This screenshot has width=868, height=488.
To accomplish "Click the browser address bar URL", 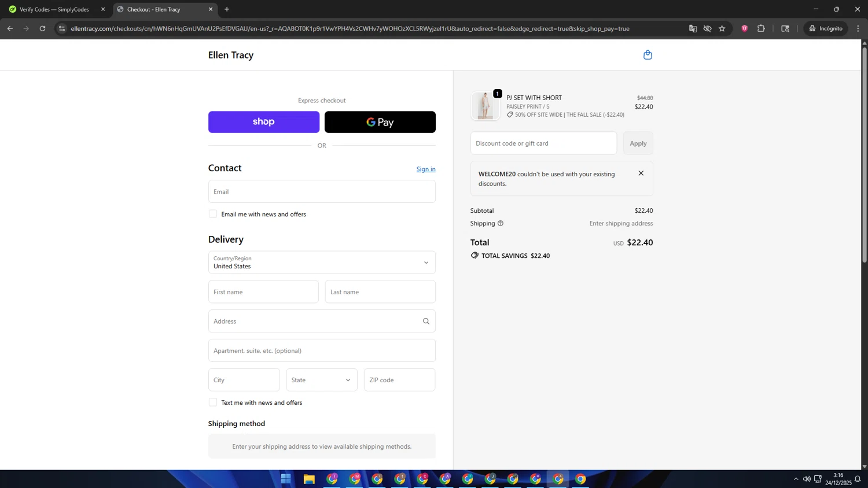I will 350,28.
